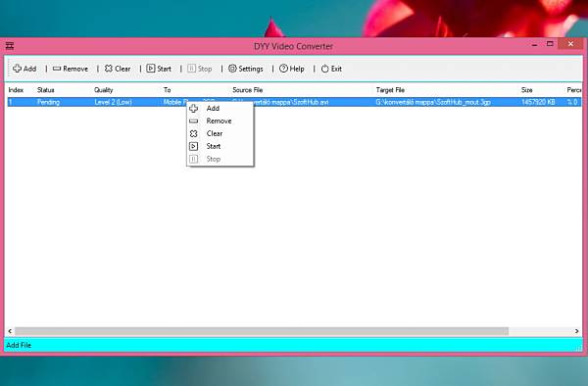This screenshot has height=386, width=588.
Task: Click the Add File status bar text
Action: point(19,345)
